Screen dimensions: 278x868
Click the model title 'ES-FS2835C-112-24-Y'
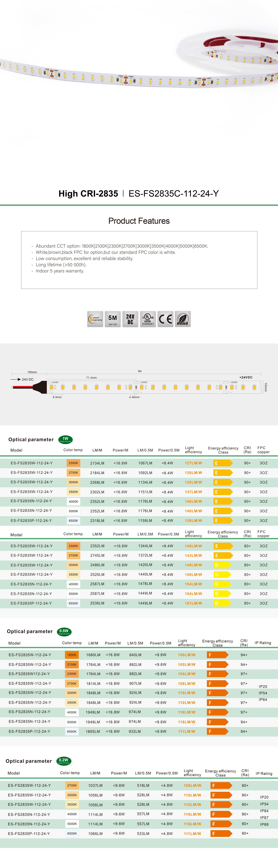pos(174,193)
